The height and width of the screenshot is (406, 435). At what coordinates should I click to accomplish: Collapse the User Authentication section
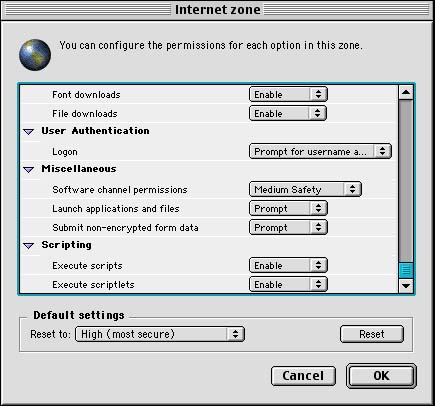(29, 132)
